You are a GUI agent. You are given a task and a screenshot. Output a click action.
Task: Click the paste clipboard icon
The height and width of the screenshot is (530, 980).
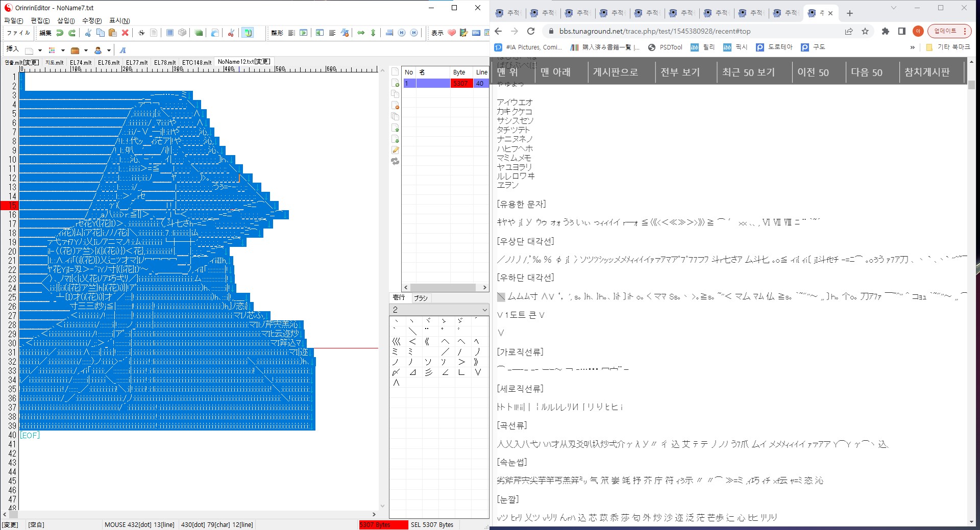coord(113,33)
